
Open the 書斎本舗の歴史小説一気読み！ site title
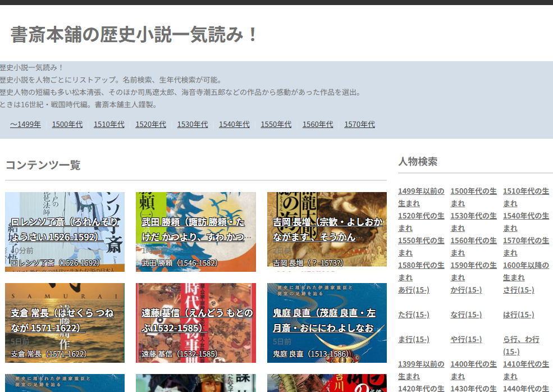coord(134,35)
